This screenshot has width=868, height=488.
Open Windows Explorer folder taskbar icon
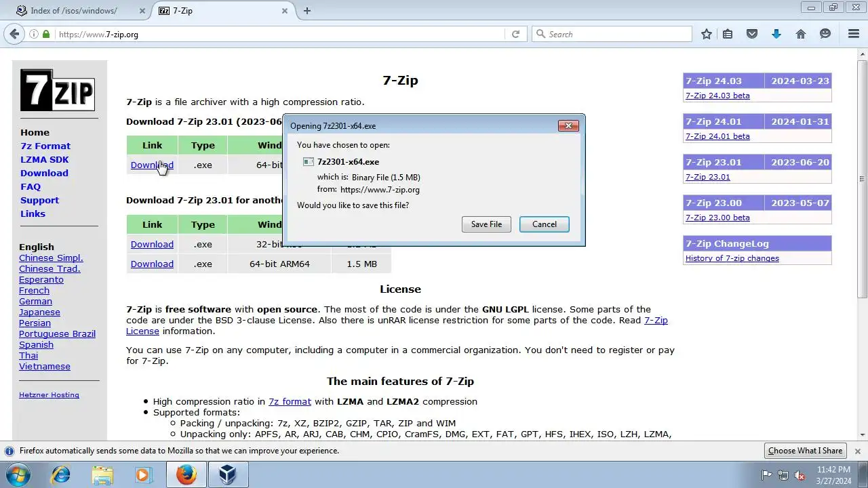click(102, 475)
